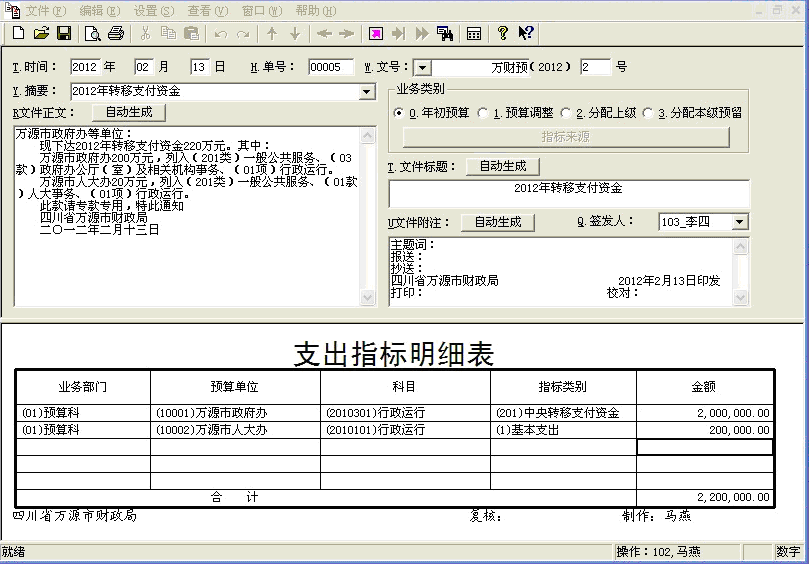The height and width of the screenshot is (565, 809).
Task: Click cell (10001)万源市政府办
Action: pos(235,413)
